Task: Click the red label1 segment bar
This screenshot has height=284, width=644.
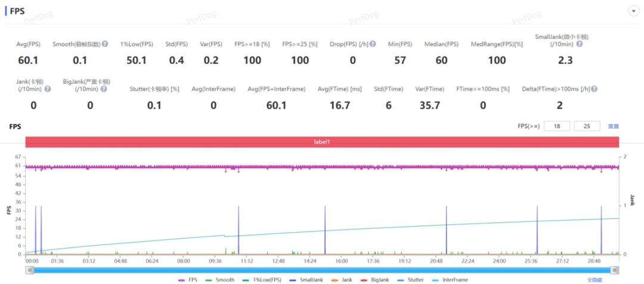Action: coord(322,142)
